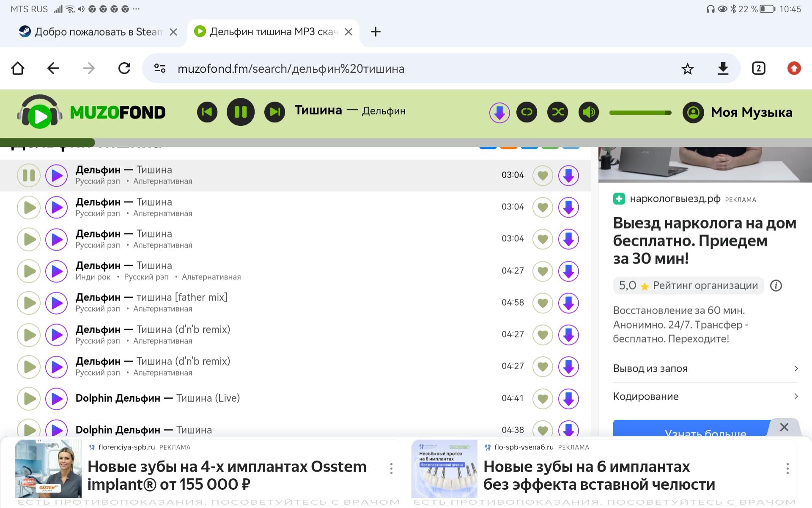Mute the player volume speaker icon

[589, 112]
